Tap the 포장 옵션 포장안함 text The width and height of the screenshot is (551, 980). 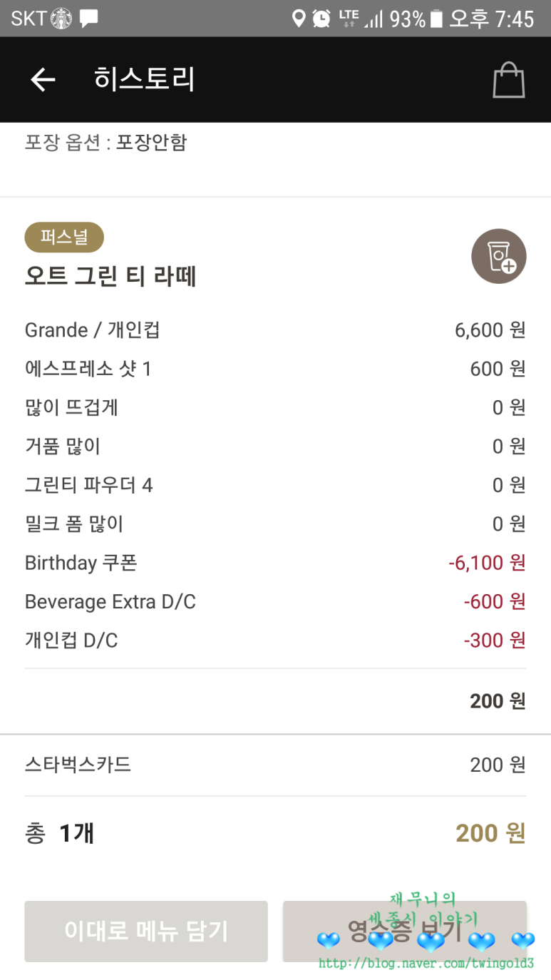[105, 143]
